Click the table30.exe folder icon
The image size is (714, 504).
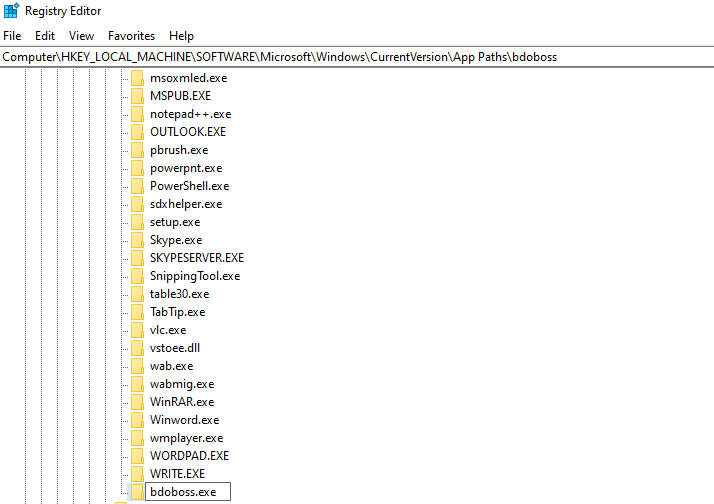(x=137, y=294)
